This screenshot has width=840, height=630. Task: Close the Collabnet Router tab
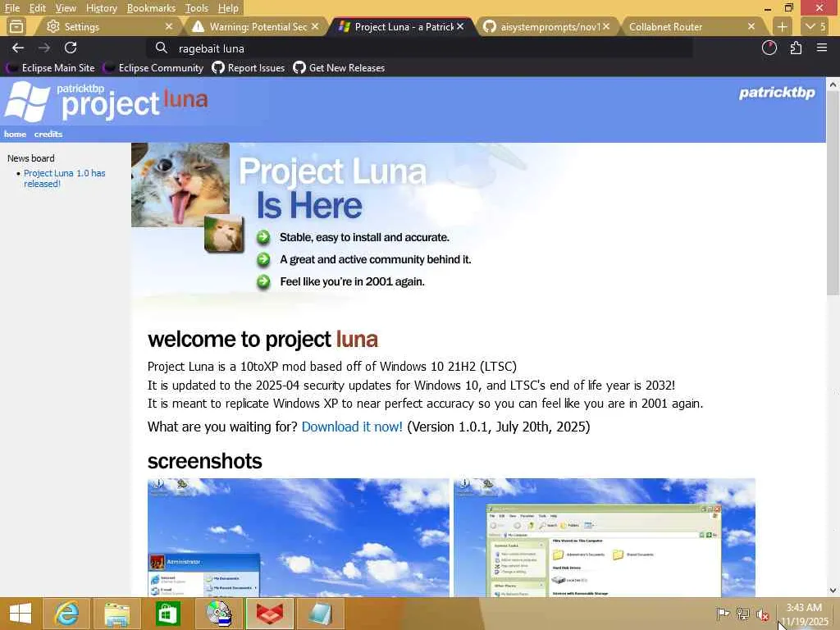tap(751, 26)
